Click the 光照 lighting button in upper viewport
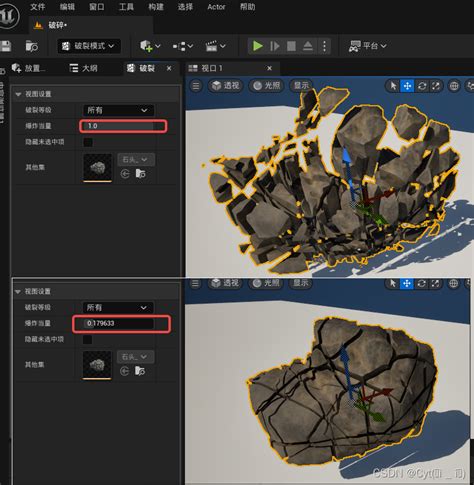 pyautogui.click(x=266, y=86)
